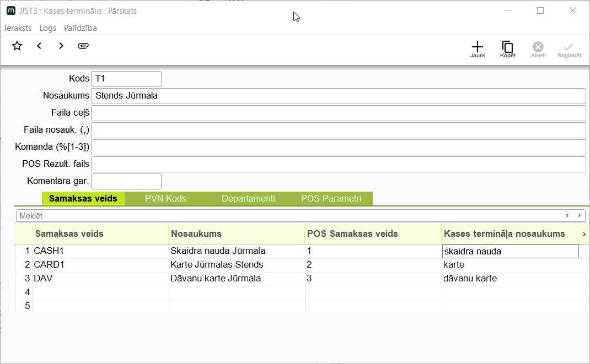
Task: Cancel changes with Atcelt
Action: point(538,49)
